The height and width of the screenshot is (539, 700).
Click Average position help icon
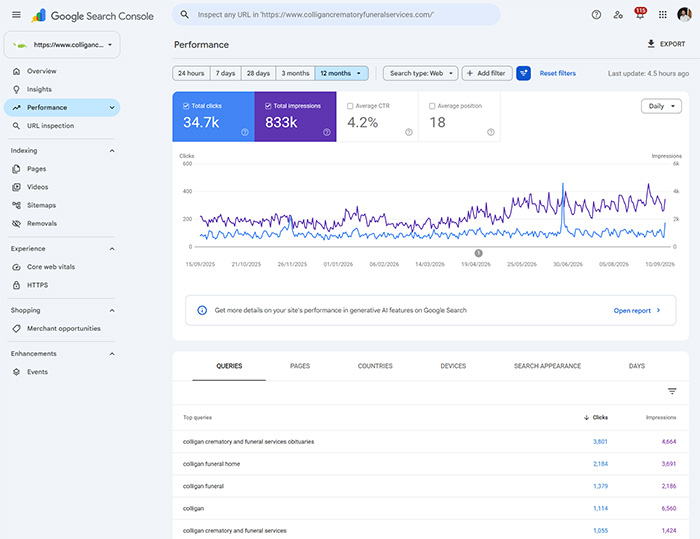[x=491, y=132]
